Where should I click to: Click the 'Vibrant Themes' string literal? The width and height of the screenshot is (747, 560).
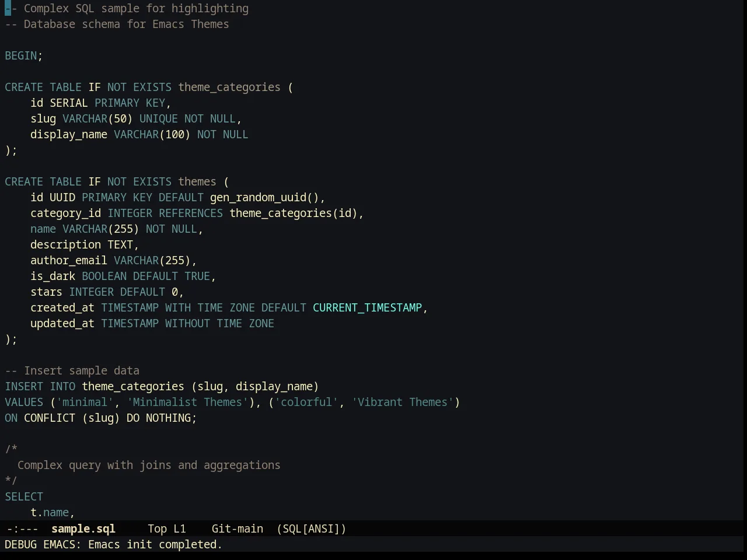point(403,402)
